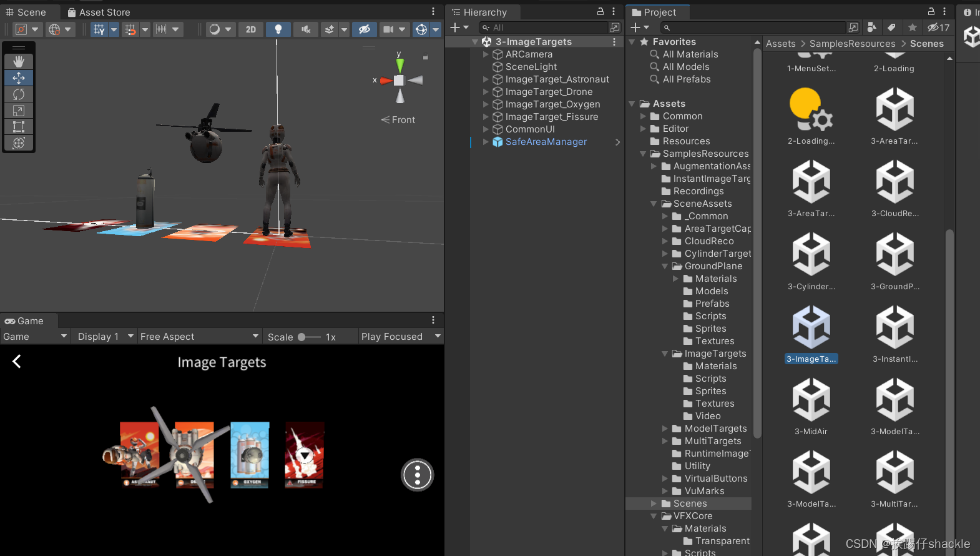Click the red X axis on orientation gizmo
Screen dimensions: 980x556
(x=385, y=81)
